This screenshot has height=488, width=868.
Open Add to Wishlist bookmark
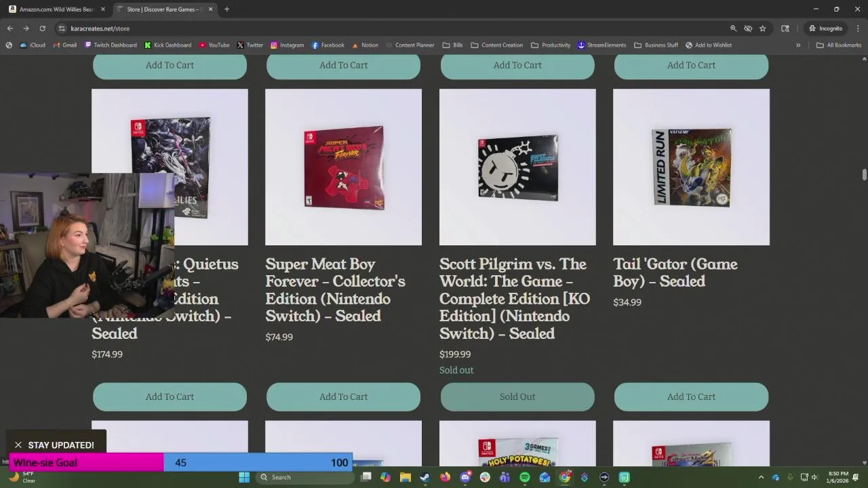[708, 45]
